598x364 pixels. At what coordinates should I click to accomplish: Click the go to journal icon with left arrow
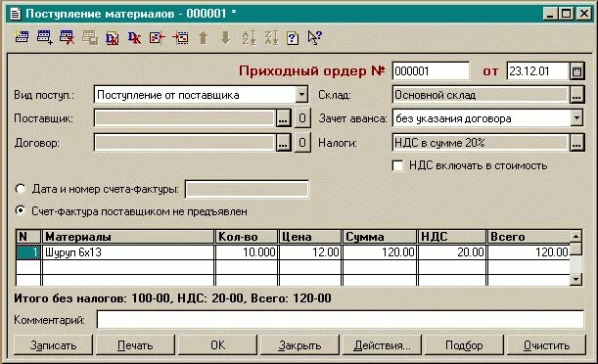point(158,37)
